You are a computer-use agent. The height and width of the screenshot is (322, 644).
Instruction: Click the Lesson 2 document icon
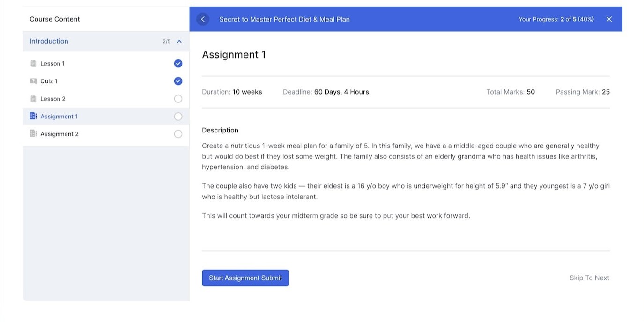[33, 99]
